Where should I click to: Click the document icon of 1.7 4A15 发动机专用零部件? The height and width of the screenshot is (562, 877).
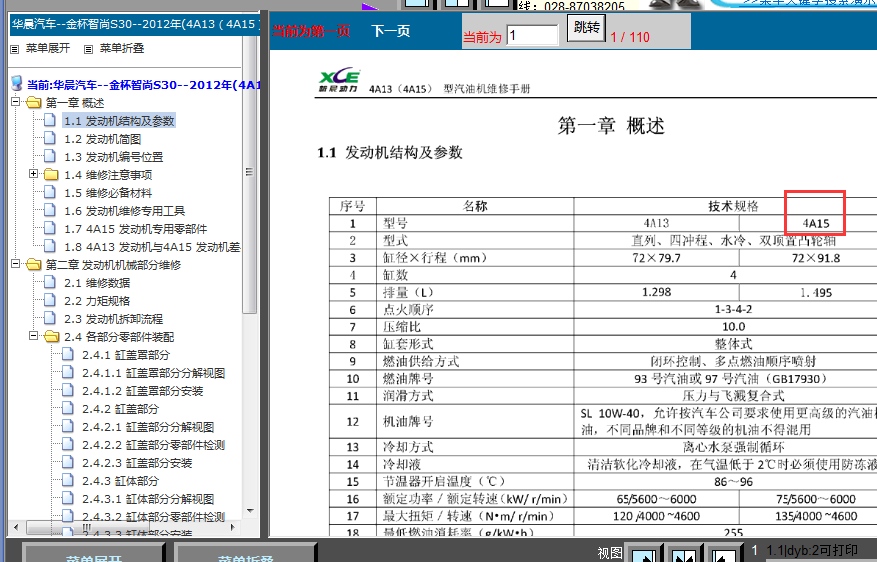[x=50, y=228]
